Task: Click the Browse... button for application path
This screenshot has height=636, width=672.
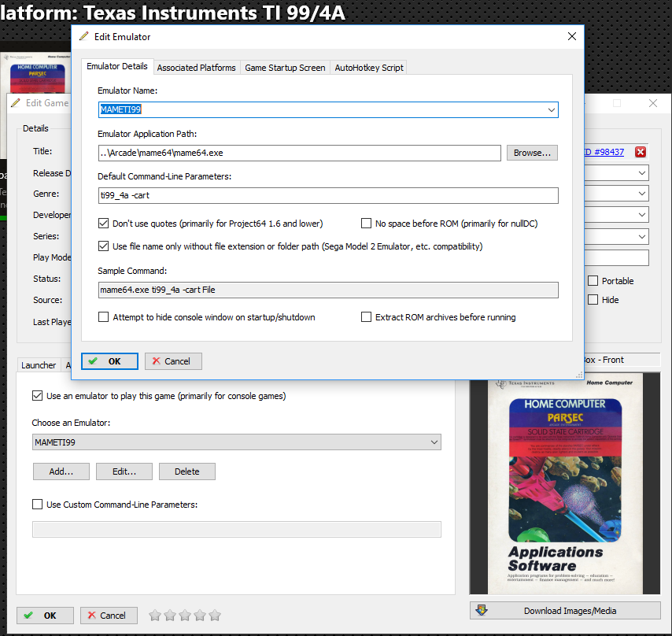Action: 532,153
